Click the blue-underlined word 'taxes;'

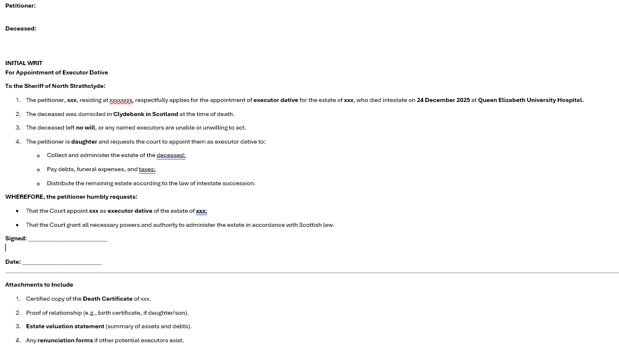click(x=147, y=169)
